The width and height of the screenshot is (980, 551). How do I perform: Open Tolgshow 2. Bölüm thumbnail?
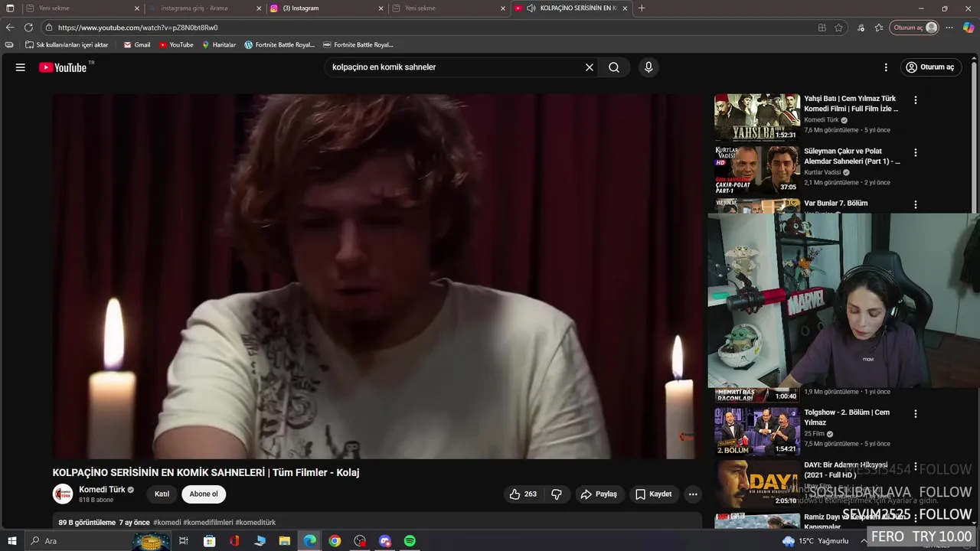[x=757, y=431]
